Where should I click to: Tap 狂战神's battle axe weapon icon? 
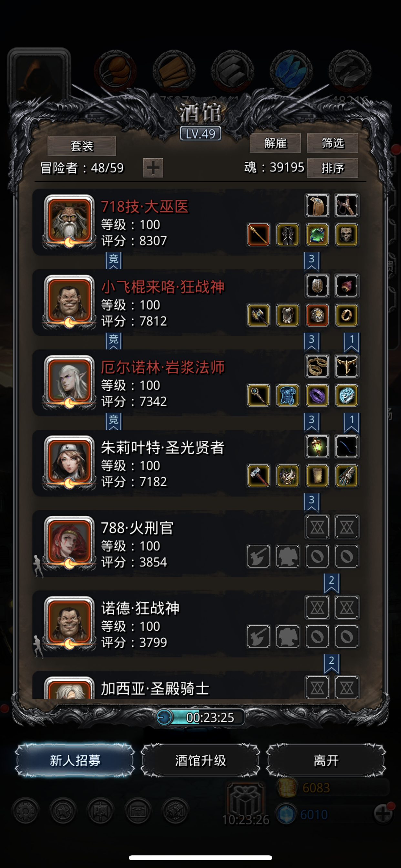[x=258, y=315]
